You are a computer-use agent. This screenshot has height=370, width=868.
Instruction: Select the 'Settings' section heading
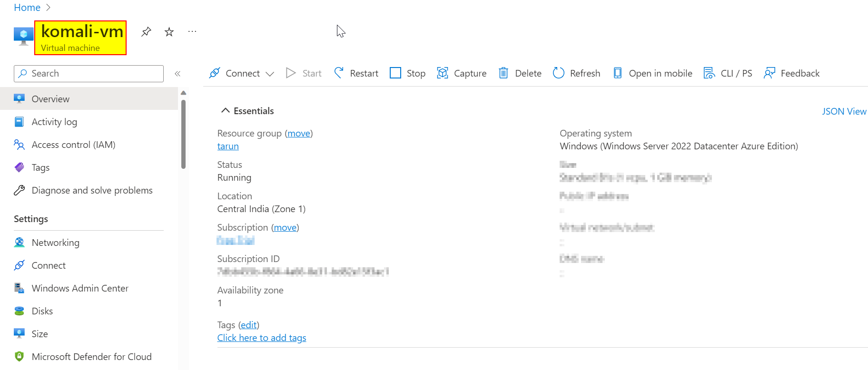point(31,219)
